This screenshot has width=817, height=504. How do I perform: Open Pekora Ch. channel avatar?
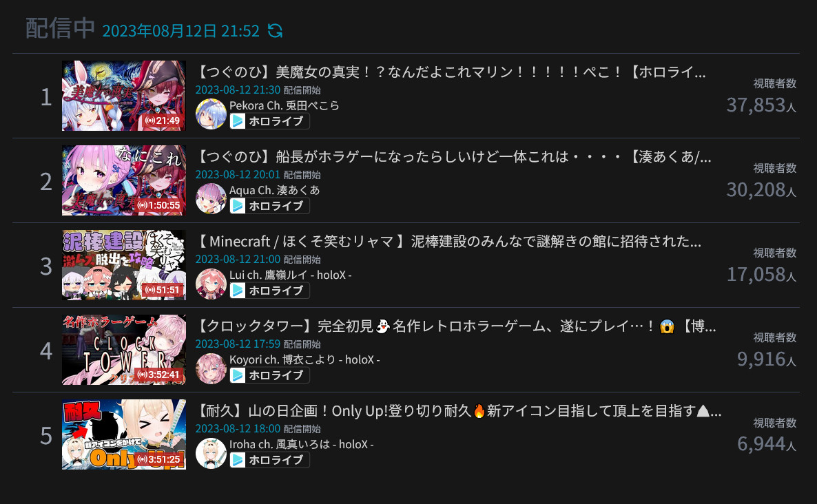pyautogui.click(x=211, y=114)
